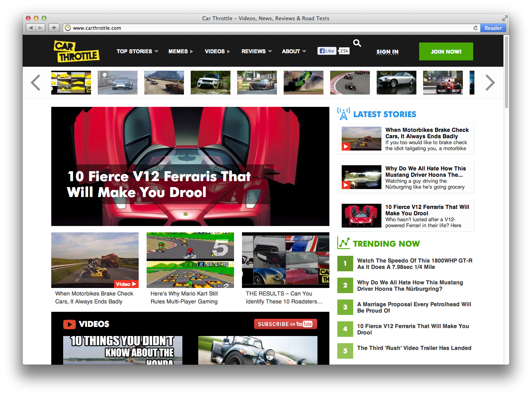Click the 25k like count bubble

pyautogui.click(x=344, y=51)
